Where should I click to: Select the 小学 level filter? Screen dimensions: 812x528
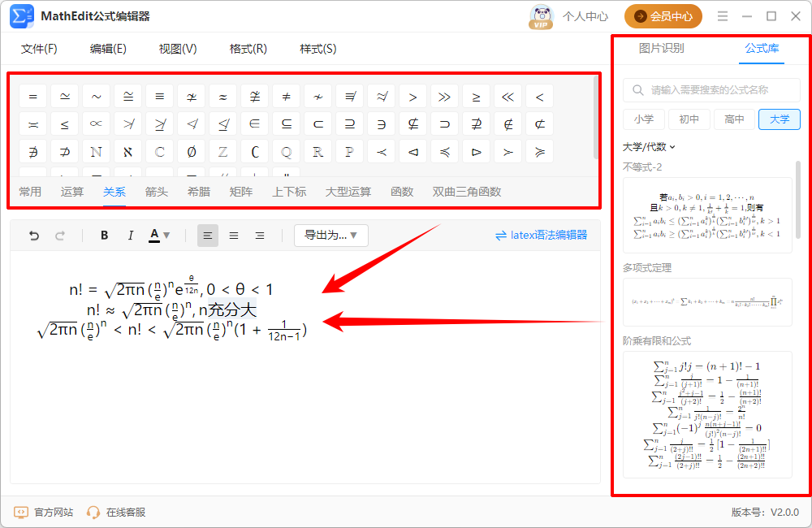tap(644, 119)
